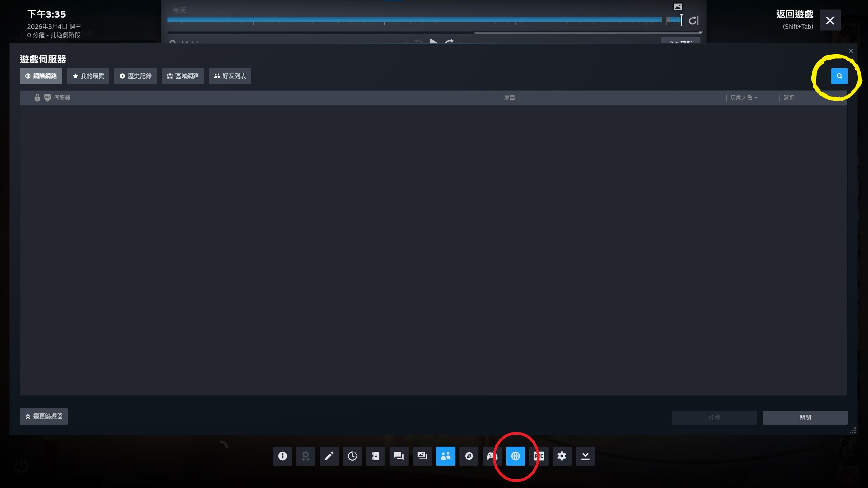Sort servers by 延遲 column header
The image size is (868, 488).
click(789, 98)
